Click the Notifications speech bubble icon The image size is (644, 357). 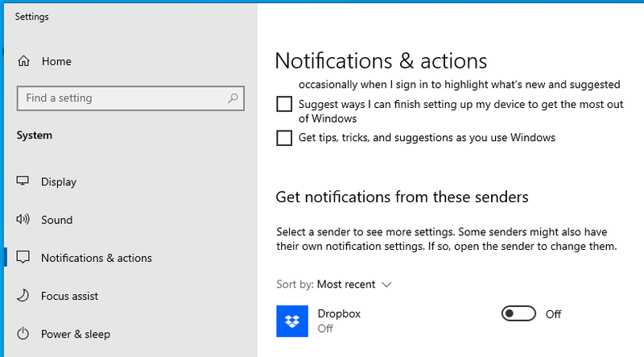23,258
